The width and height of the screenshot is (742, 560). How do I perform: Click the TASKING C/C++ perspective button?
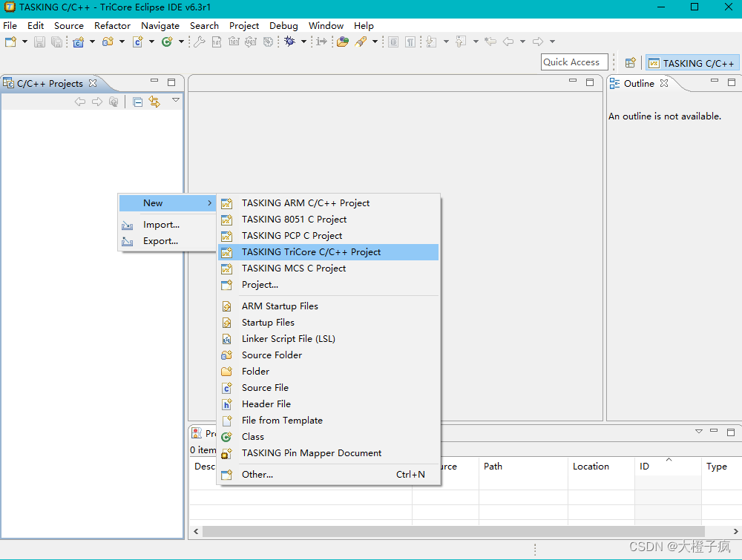click(x=692, y=63)
